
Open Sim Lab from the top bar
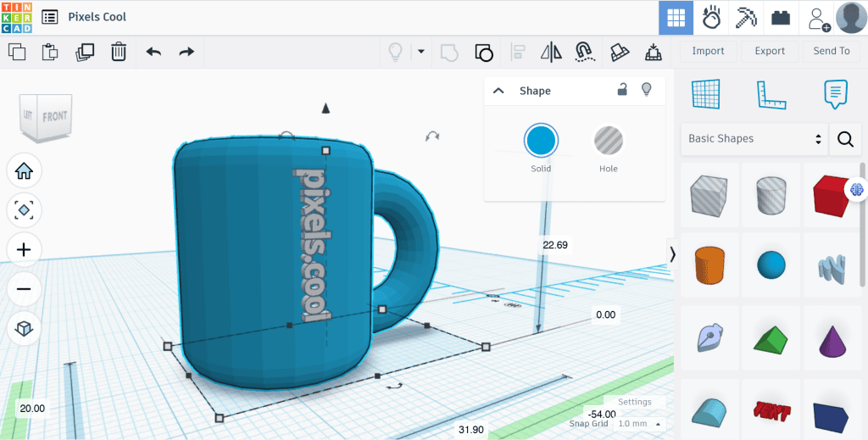click(711, 18)
